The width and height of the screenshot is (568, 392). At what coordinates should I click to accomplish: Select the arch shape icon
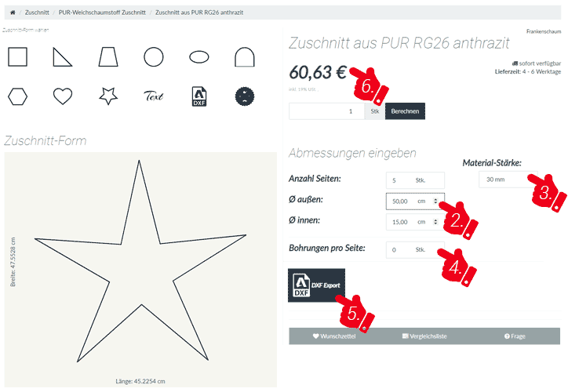245,56
